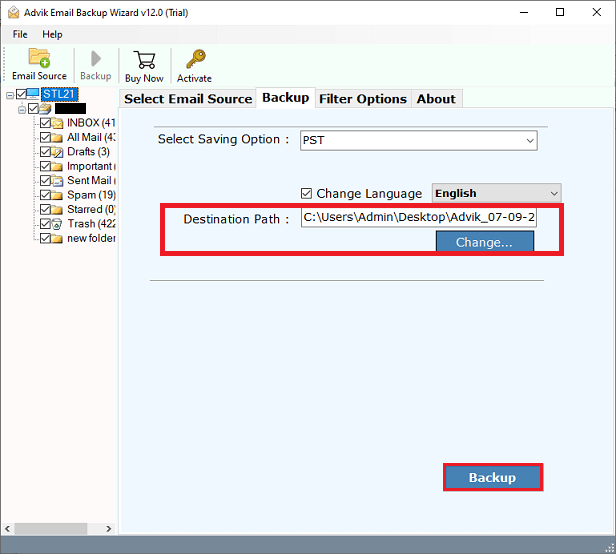This screenshot has width=616, height=554.
Task: Collapse the STL21 tree node
Action: pyautogui.click(x=10, y=95)
